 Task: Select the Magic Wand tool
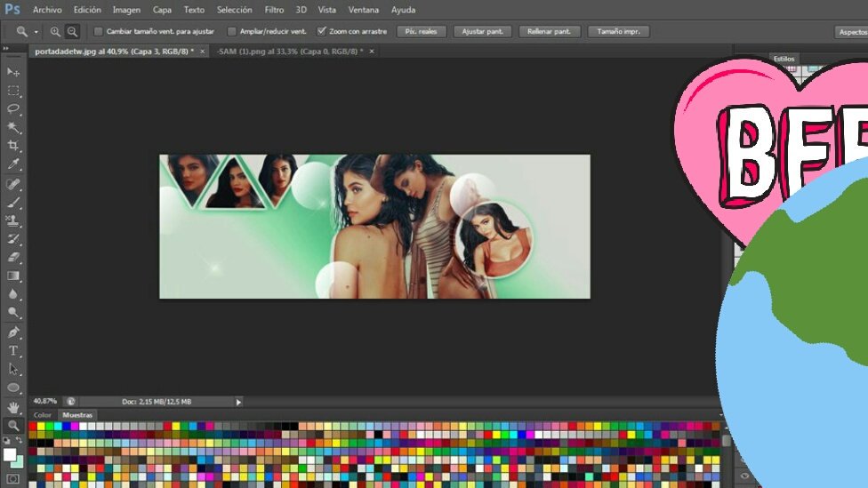(13, 128)
